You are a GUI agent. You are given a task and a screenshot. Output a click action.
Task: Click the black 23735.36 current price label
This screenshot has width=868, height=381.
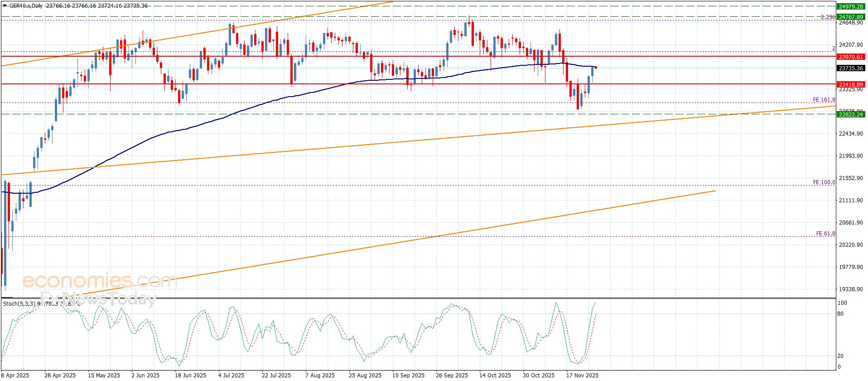point(851,68)
